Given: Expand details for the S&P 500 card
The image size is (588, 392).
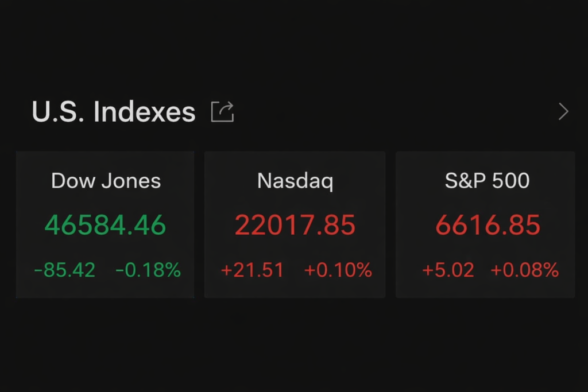Looking at the screenshot, I should tap(485, 224).
